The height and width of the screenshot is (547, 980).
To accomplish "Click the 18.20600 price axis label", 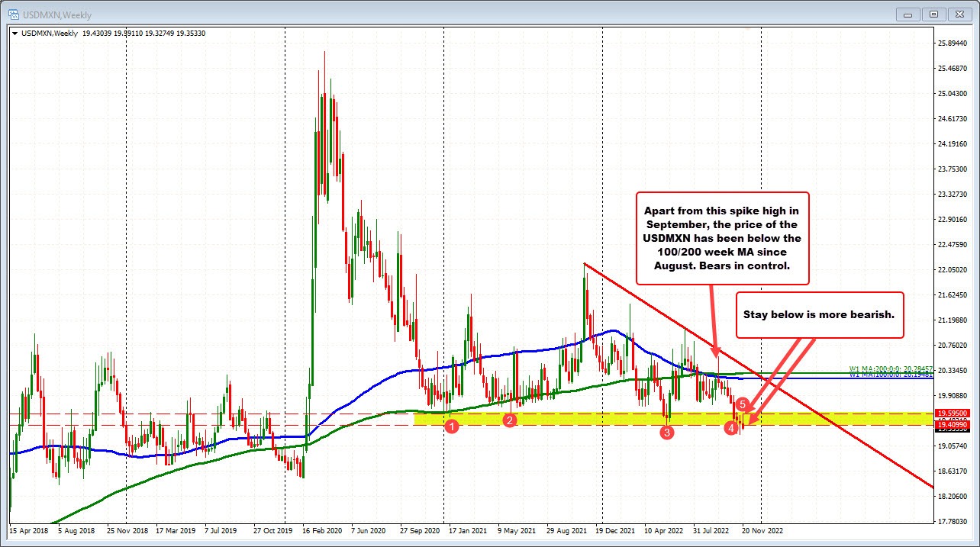I will coord(953,497).
